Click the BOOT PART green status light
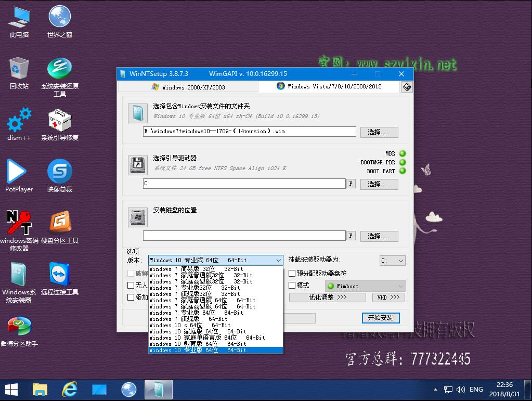The width and height of the screenshot is (532, 401). (403, 171)
